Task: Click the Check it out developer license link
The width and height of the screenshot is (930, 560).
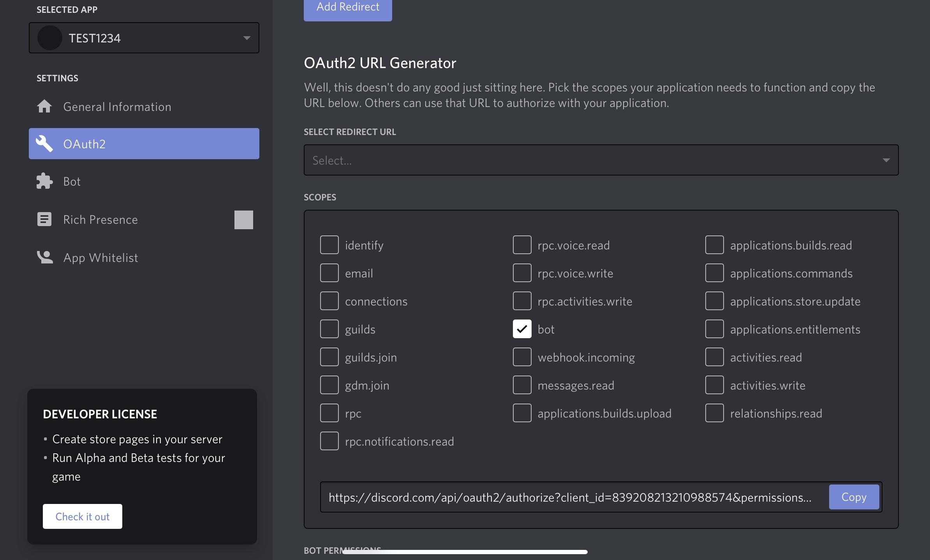Action: 82,516
